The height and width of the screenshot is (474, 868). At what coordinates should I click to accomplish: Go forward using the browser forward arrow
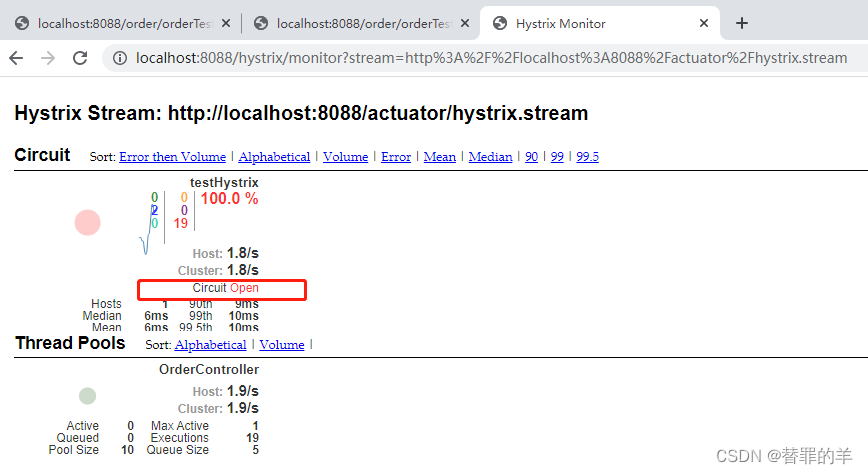(x=48, y=58)
